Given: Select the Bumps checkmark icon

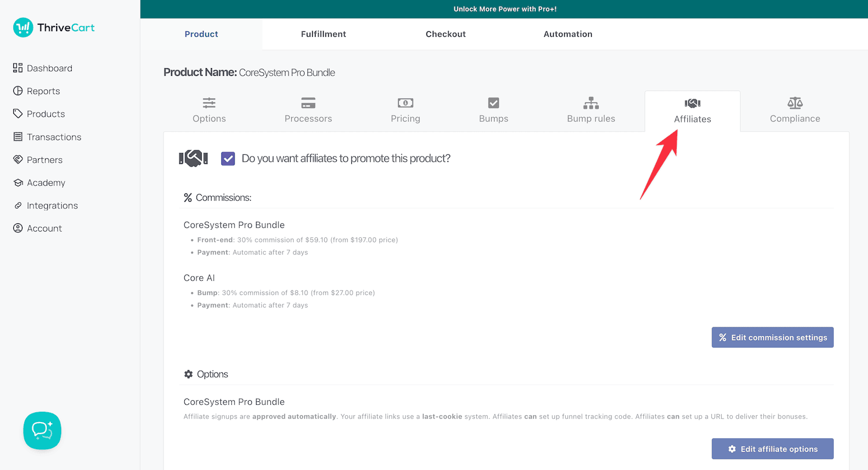Looking at the screenshot, I should (x=494, y=103).
